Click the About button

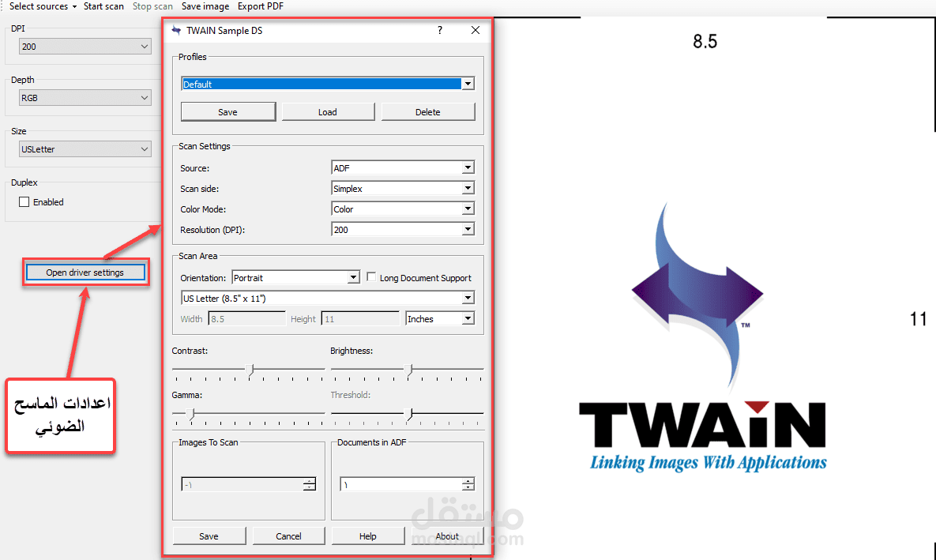(447, 536)
